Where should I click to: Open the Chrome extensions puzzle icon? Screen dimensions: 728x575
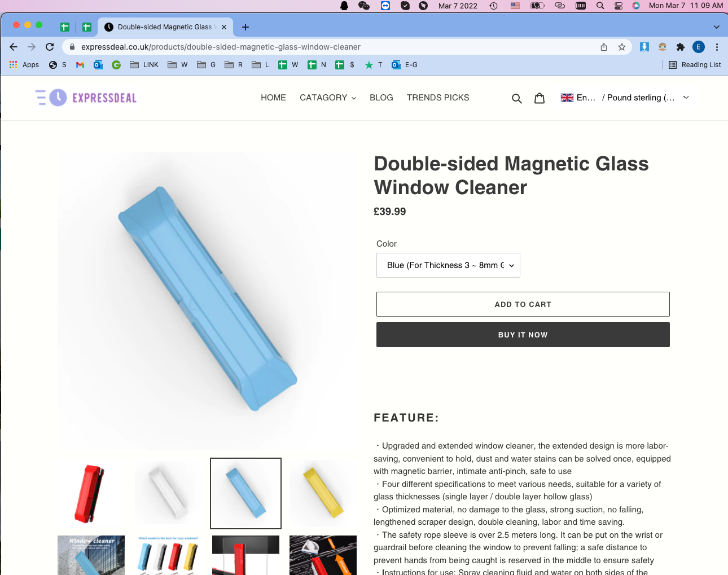681,47
